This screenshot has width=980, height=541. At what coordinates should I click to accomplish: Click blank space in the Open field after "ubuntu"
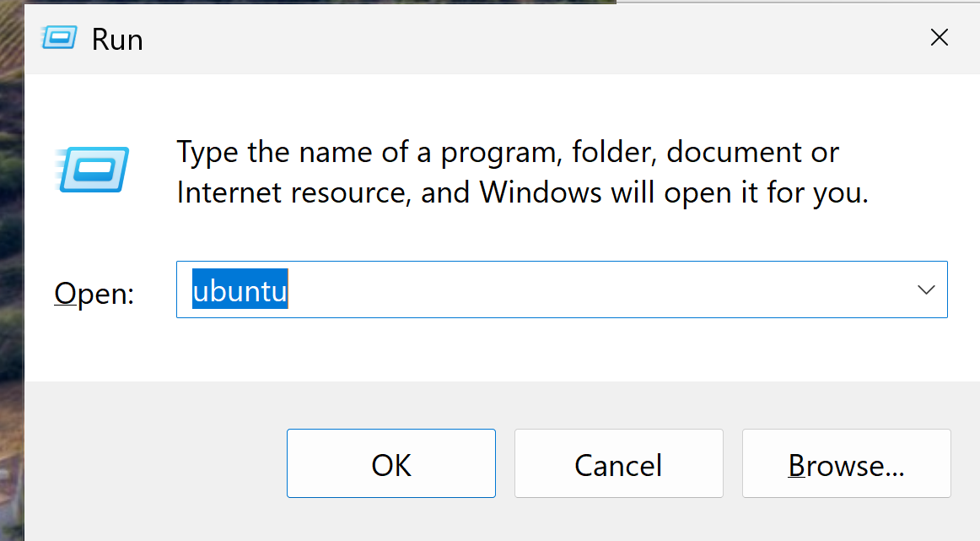(x=590, y=290)
